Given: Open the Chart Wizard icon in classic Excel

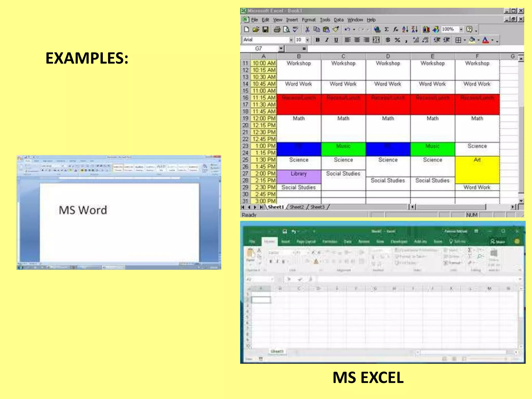Looking at the screenshot, I should coord(426,29).
